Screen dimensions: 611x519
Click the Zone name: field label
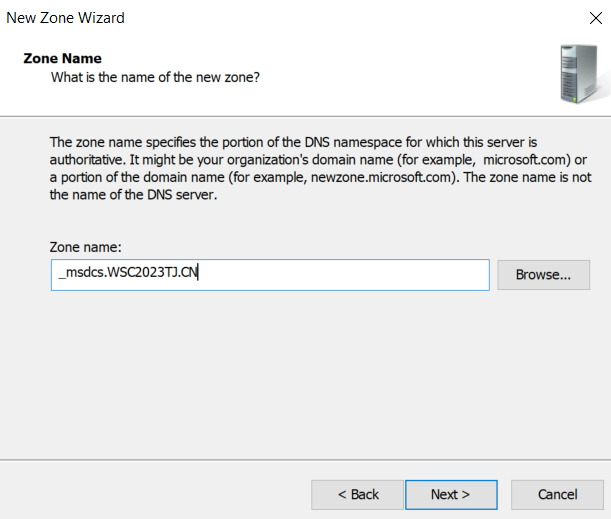[x=85, y=247]
